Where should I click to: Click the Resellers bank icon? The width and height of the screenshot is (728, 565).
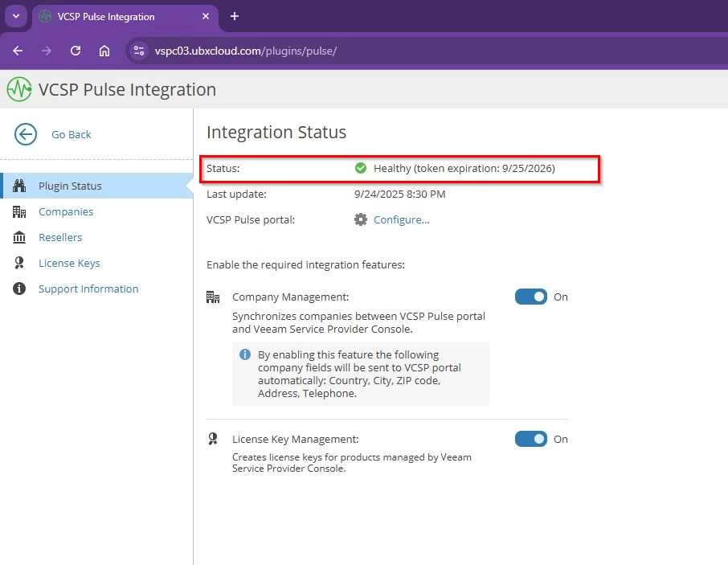(x=19, y=237)
